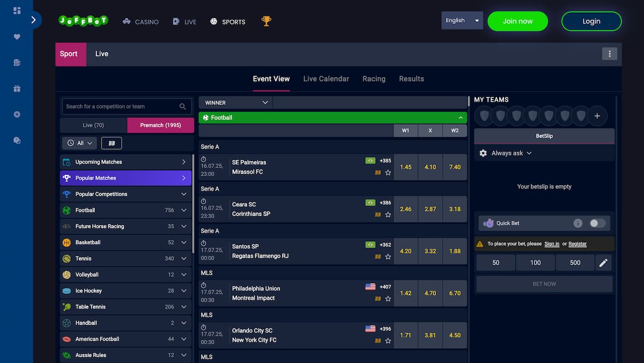Image resolution: width=644 pixels, height=363 pixels.
Task: Open LIVE in top navigation
Action: (185, 22)
